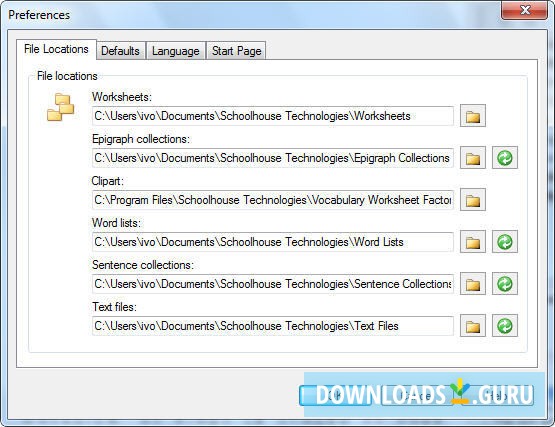Browse for the Clipart folder
The width and height of the screenshot is (555, 427).
click(473, 200)
